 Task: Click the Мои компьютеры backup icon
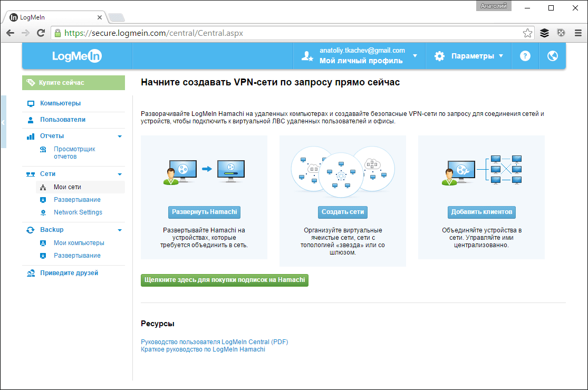coord(43,243)
